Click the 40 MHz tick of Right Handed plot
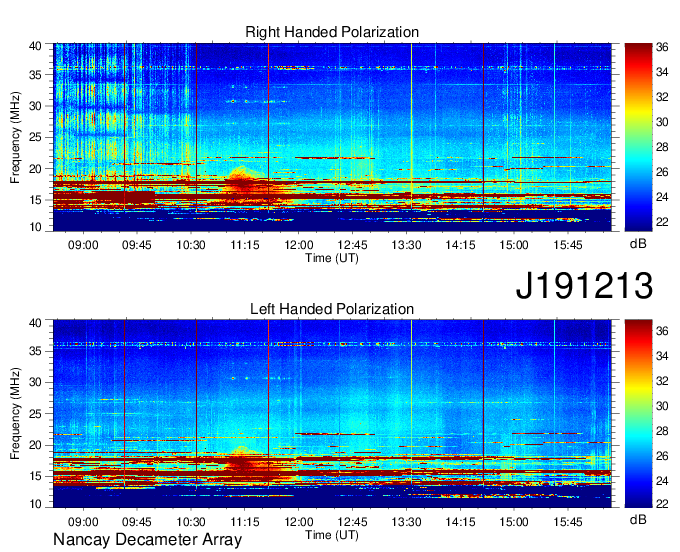 point(35,46)
